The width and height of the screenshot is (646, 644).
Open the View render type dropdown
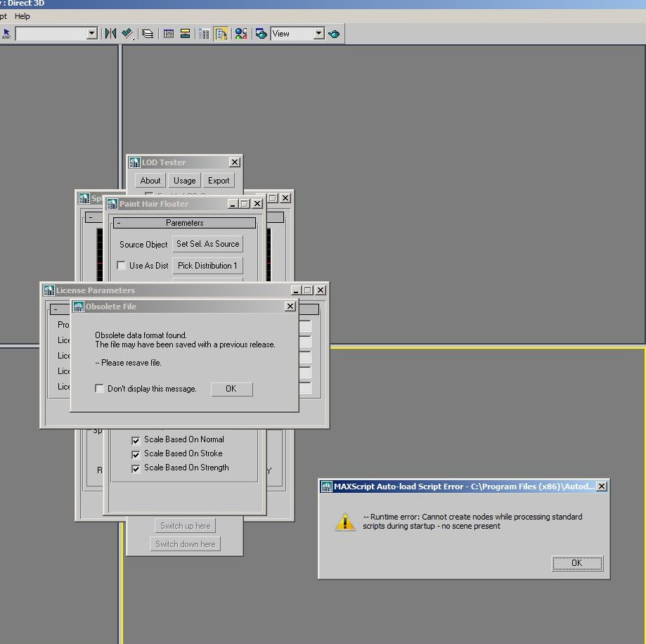[x=319, y=33]
